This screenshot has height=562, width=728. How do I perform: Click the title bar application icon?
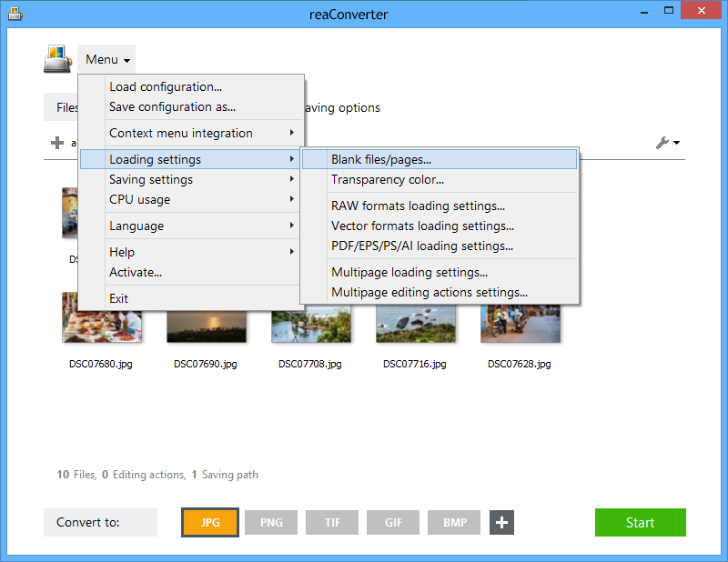(15, 14)
